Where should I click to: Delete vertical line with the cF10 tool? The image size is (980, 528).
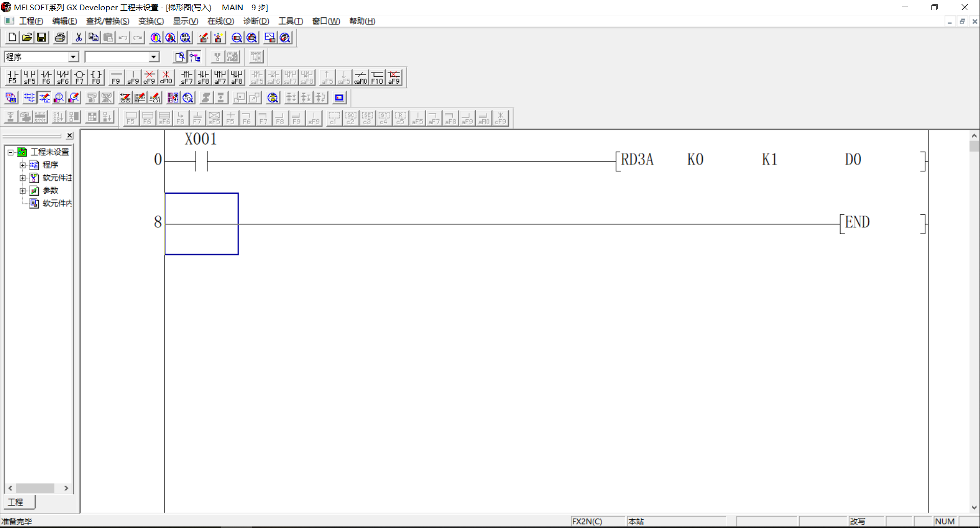point(166,77)
